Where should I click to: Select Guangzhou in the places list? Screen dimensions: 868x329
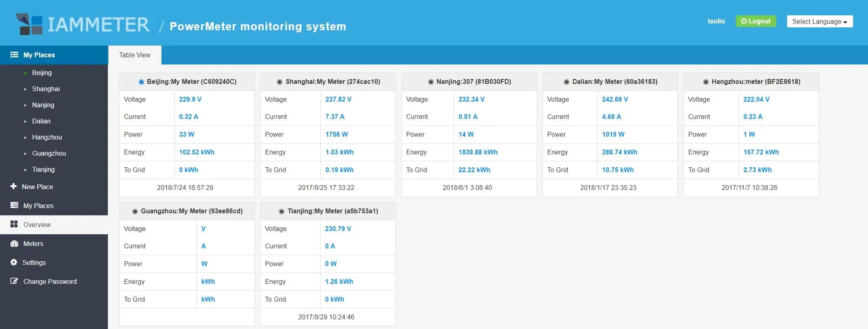click(49, 153)
